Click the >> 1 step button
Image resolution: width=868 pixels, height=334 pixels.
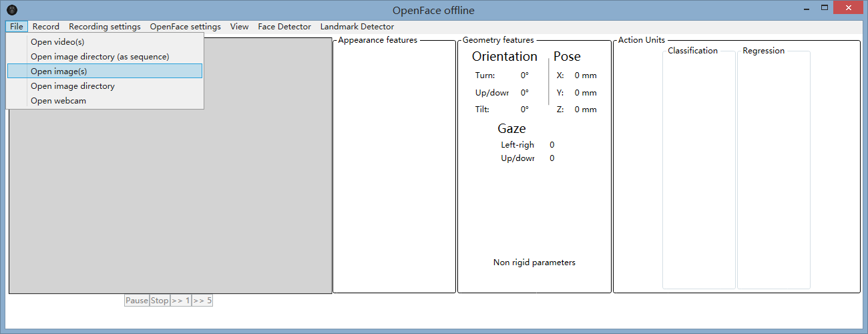(181, 301)
